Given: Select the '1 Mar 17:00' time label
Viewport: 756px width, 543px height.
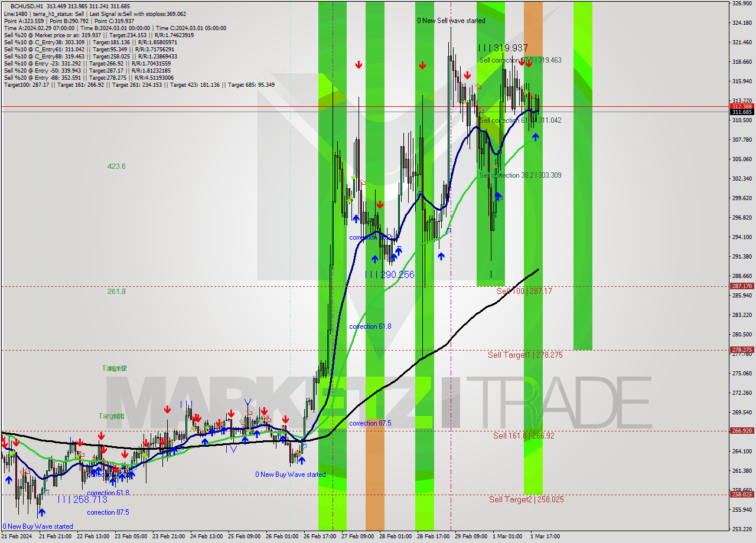Looking at the screenshot, I should coord(545,537).
